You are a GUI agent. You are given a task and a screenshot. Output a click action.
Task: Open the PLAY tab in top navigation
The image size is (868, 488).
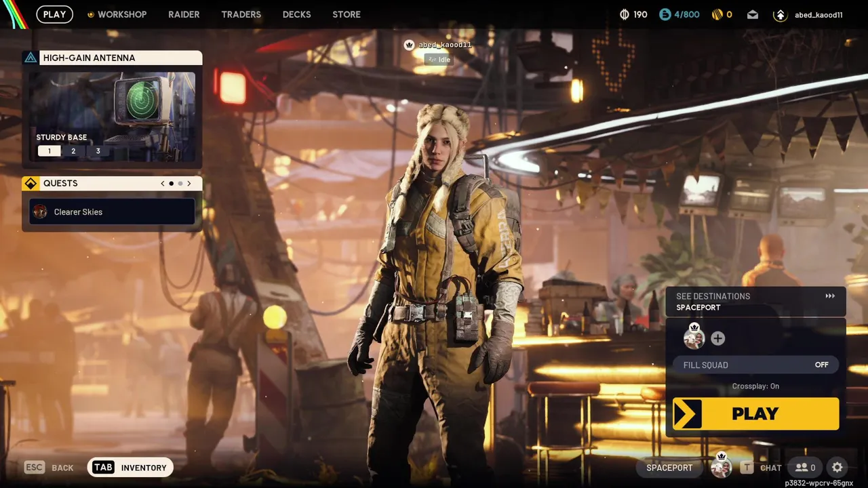click(x=54, y=14)
